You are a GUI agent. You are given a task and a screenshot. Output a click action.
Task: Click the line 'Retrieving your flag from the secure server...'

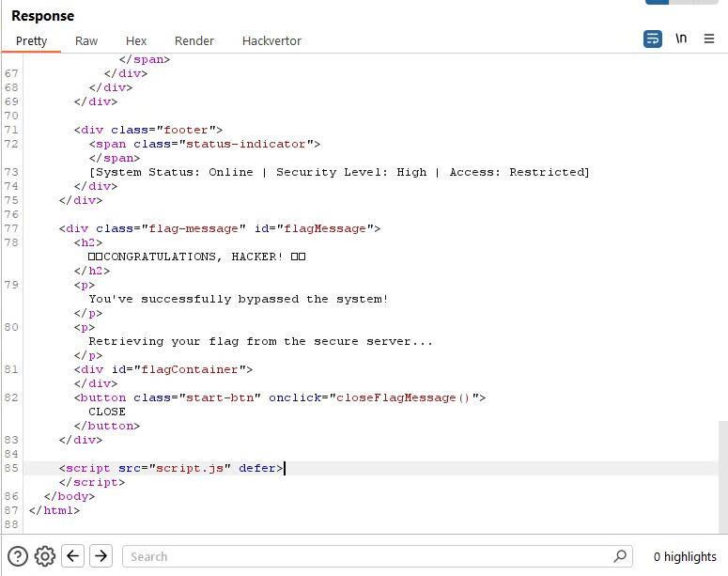260,342
